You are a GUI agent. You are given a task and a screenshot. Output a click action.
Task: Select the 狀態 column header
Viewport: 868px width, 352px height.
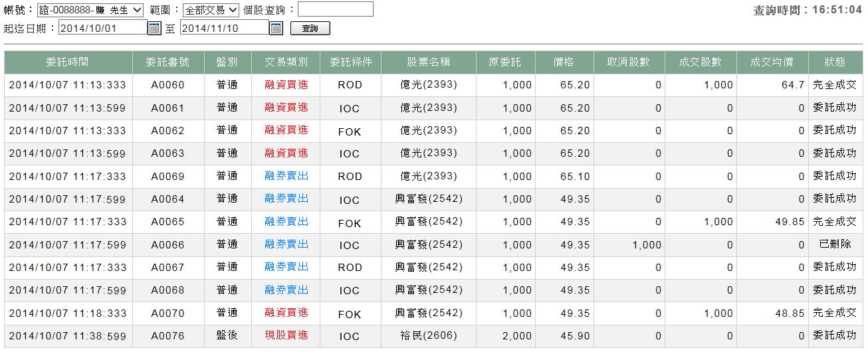point(835,62)
